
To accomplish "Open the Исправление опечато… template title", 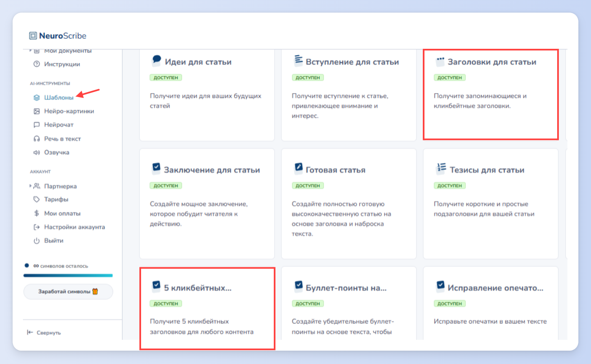I will click(x=495, y=288).
